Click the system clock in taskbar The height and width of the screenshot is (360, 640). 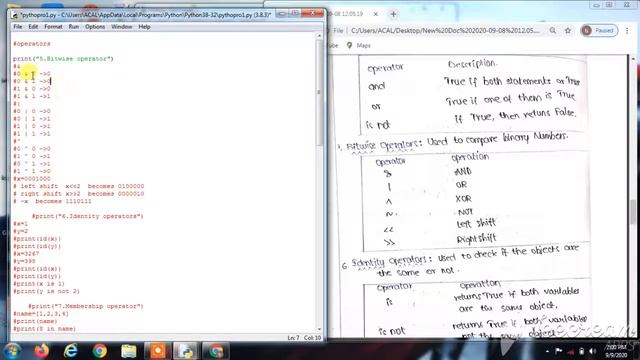coord(616,351)
